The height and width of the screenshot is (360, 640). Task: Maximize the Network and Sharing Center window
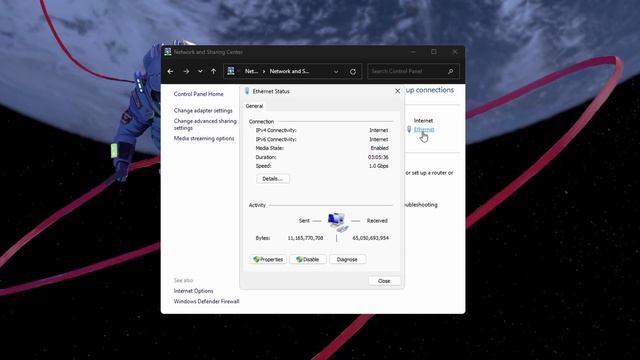click(x=434, y=52)
